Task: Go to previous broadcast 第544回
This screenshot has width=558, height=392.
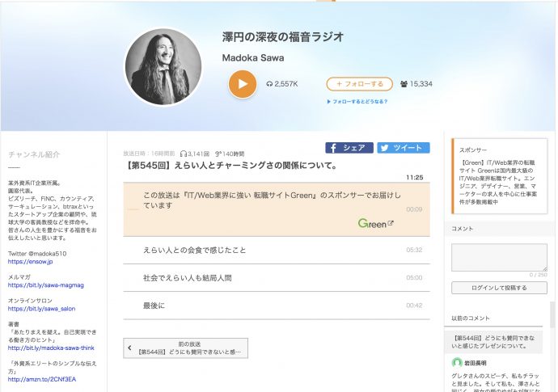Action: tap(186, 348)
